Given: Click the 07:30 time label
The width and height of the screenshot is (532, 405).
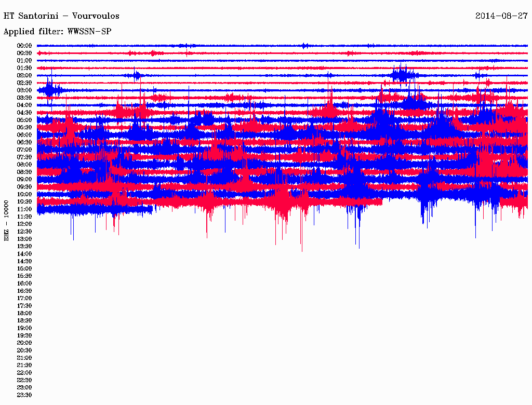Looking at the screenshot, I should coord(24,157).
